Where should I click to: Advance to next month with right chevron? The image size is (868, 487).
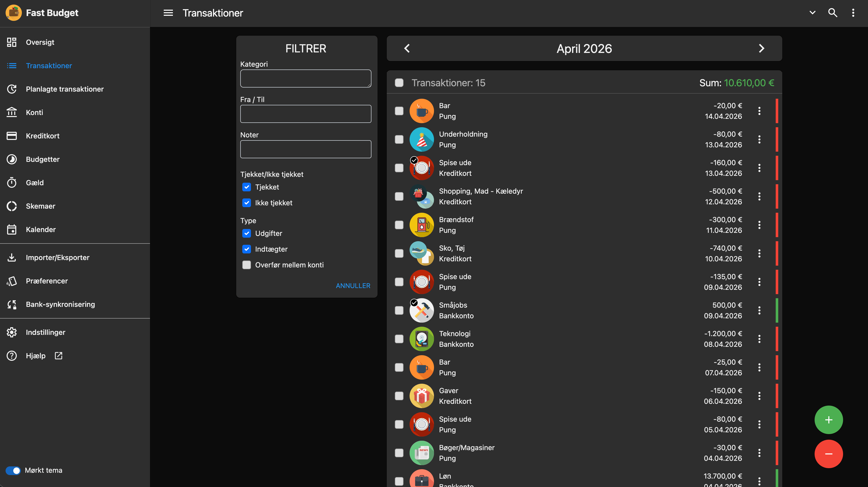(761, 48)
